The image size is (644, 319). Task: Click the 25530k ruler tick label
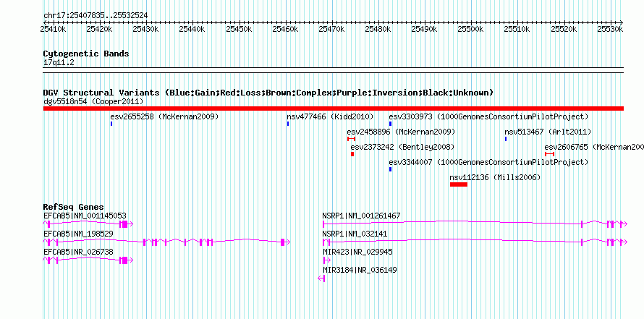(610, 29)
